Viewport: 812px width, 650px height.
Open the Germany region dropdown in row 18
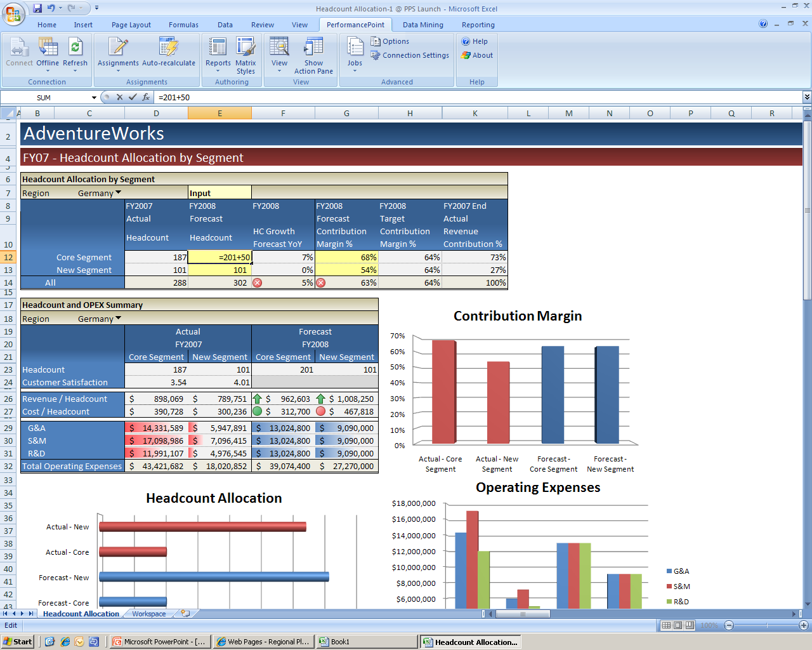tap(118, 319)
